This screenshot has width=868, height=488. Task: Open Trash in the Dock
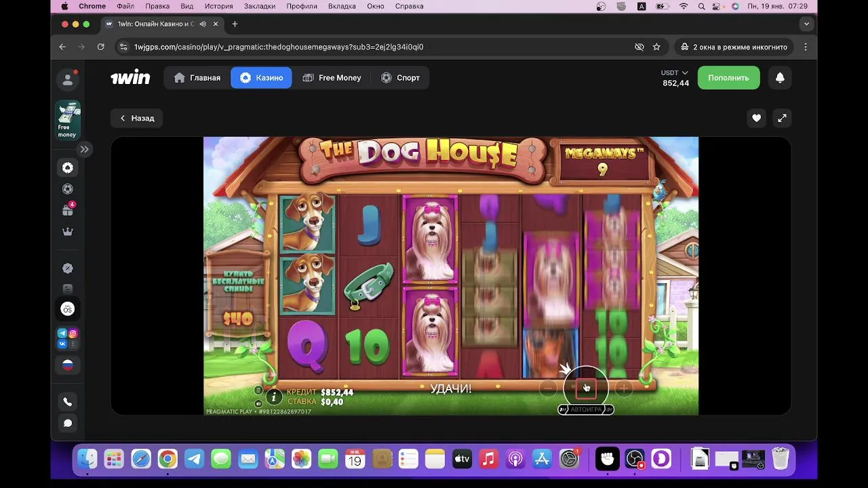click(x=781, y=459)
